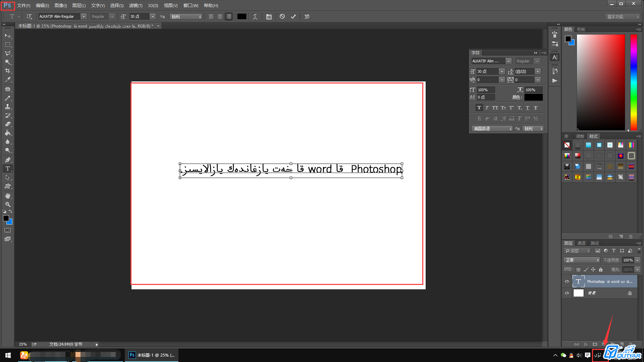This screenshot has width=644, height=362.
Task: Select the Move tool
Action: pos(8,36)
